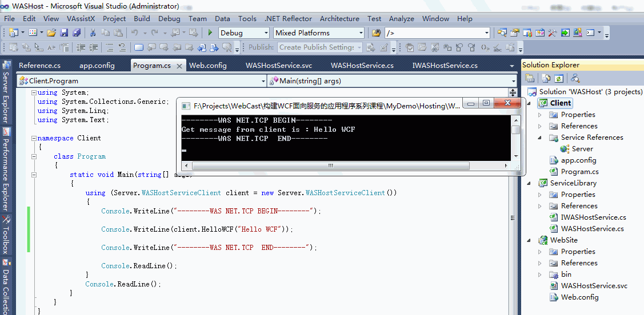This screenshot has width=644, height=315.
Task: Open the Properties Window toolbar icon
Action: 515,33
